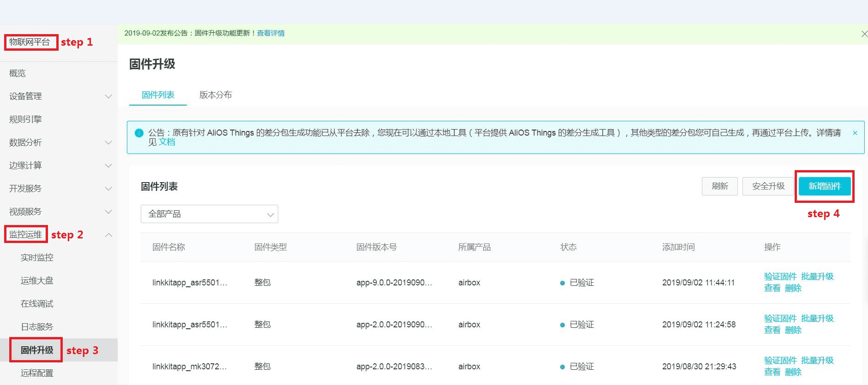The image size is (868, 385).
Task: Expand the 边缘计算 sidebar section
Action: click(108, 166)
